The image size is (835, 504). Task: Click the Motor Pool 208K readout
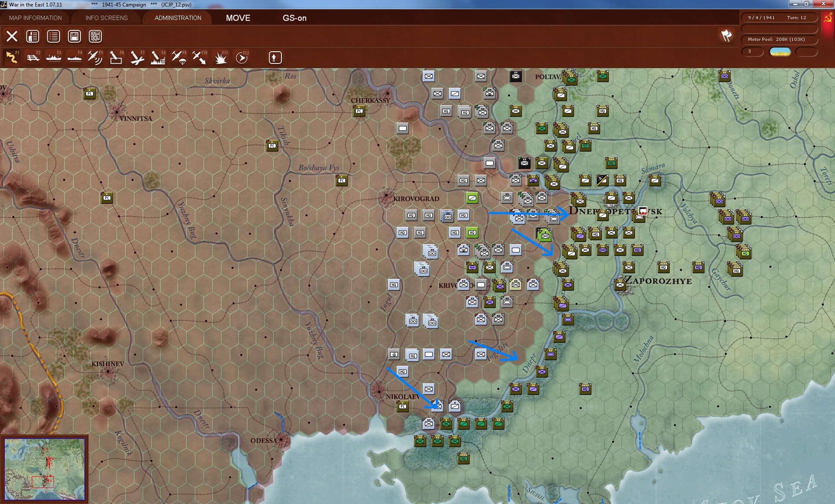point(779,40)
